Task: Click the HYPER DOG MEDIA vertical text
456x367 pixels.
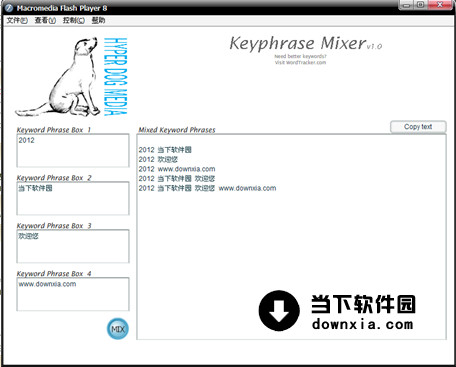Action: pos(115,77)
